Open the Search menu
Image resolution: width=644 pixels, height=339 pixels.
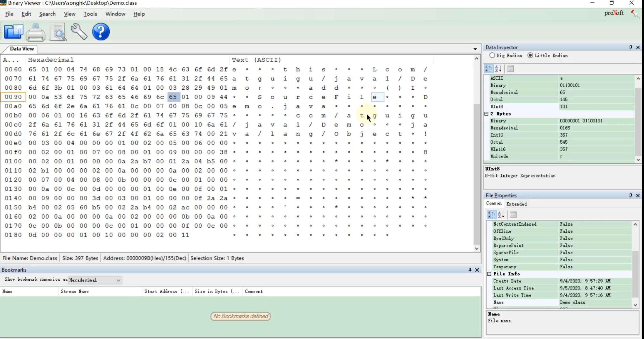click(47, 14)
